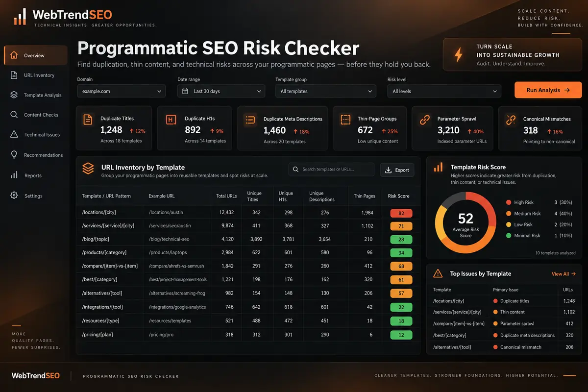Click the Content Checks magnifier icon
Image resolution: width=588 pixels, height=392 pixels.
coord(14,115)
